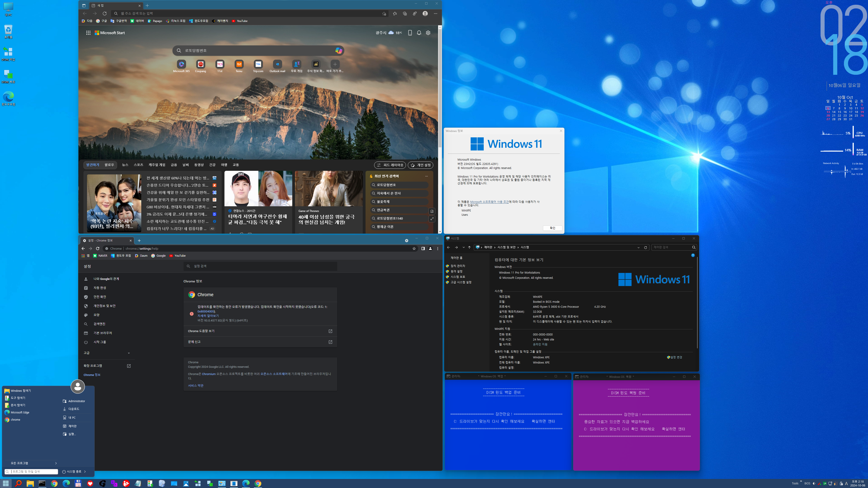Open the Recycle Bin desktop icon
This screenshot has width=868, height=488.
pos(8,32)
